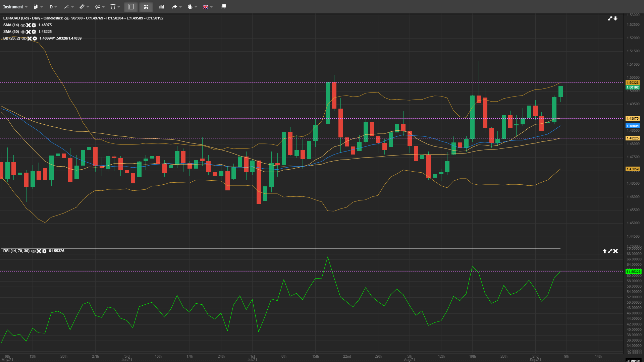Click the OHLC values readout text
The width and height of the screenshot is (644, 362).
tap(117, 18)
